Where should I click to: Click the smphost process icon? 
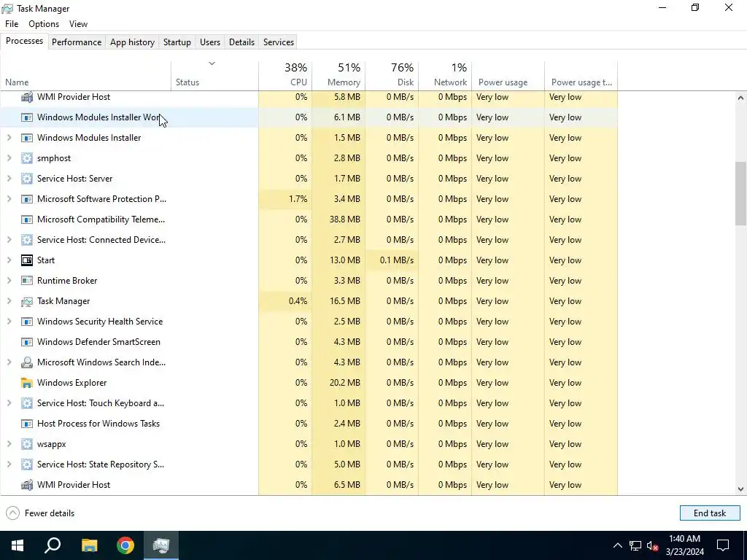27,158
